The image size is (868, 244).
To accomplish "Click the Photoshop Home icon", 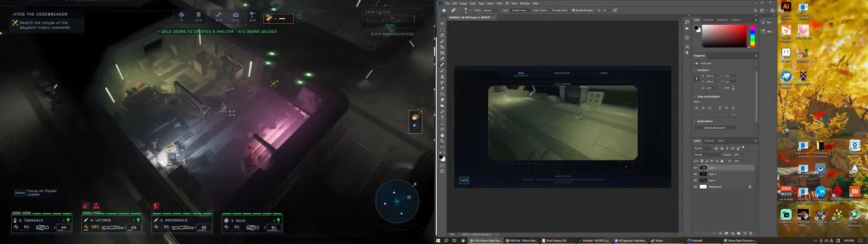I will [444, 10].
